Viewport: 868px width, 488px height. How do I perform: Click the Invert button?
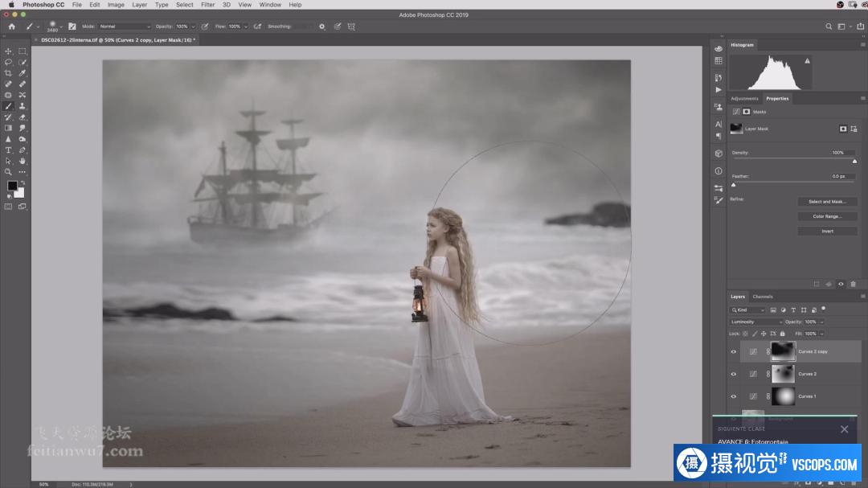827,232
